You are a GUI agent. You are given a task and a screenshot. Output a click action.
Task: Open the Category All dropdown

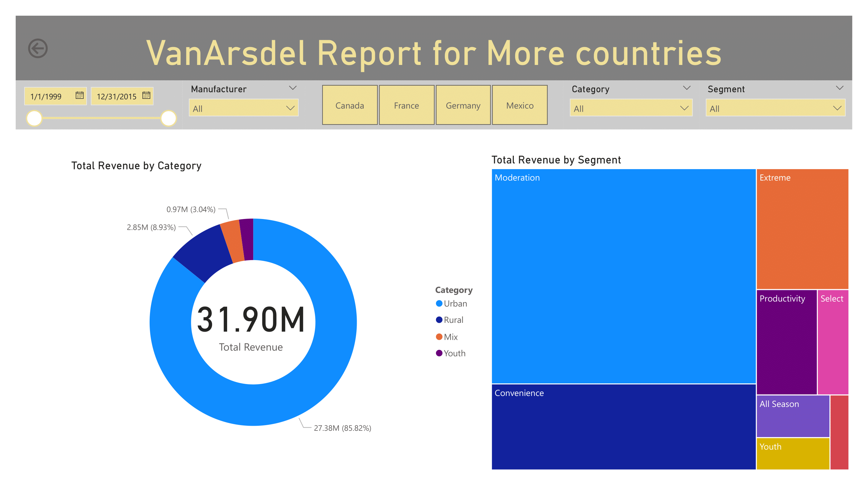[631, 109]
